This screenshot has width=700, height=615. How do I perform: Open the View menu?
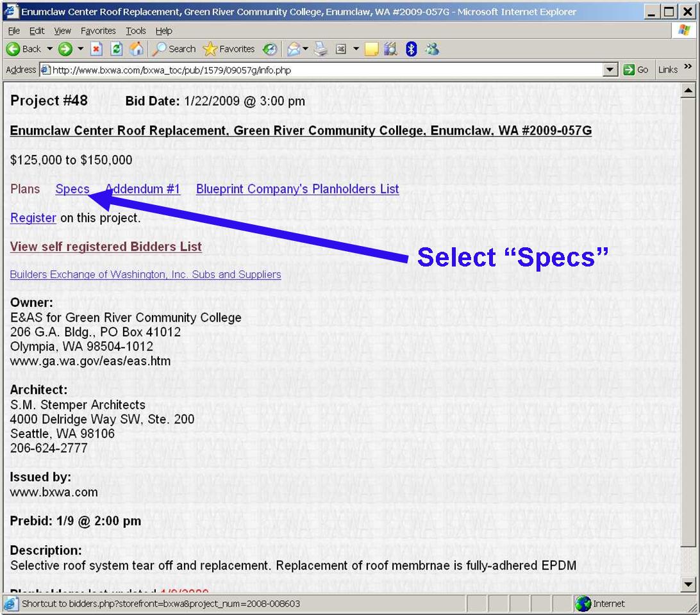tap(63, 31)
